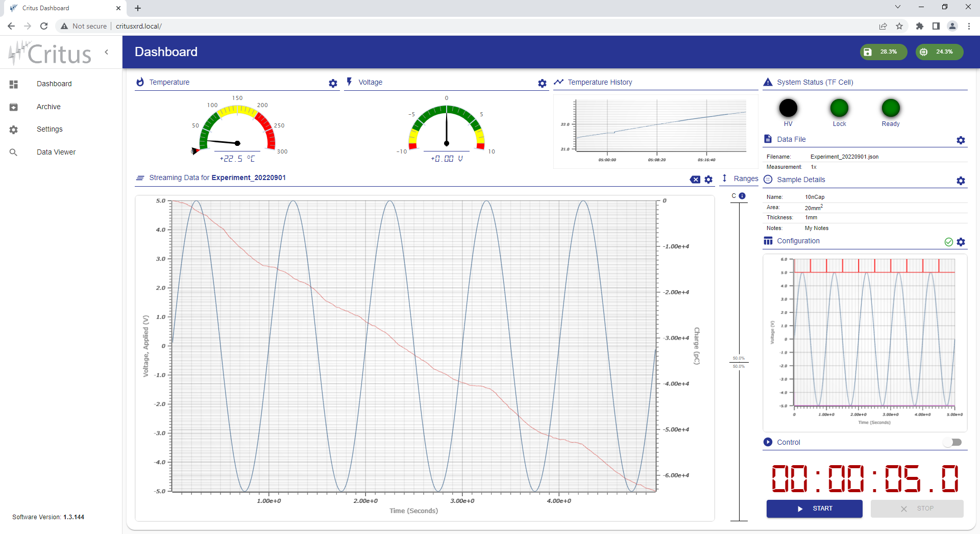This screenshot has width=980, height=534.
Task: Click the Dashboard grid icon in sidebar
Action: point(14,84)
